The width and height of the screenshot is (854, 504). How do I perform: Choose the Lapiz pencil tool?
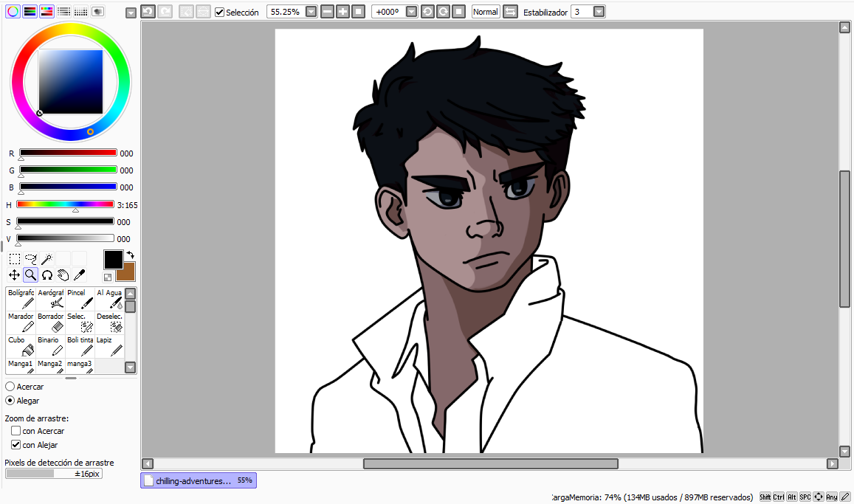[109, 346]
